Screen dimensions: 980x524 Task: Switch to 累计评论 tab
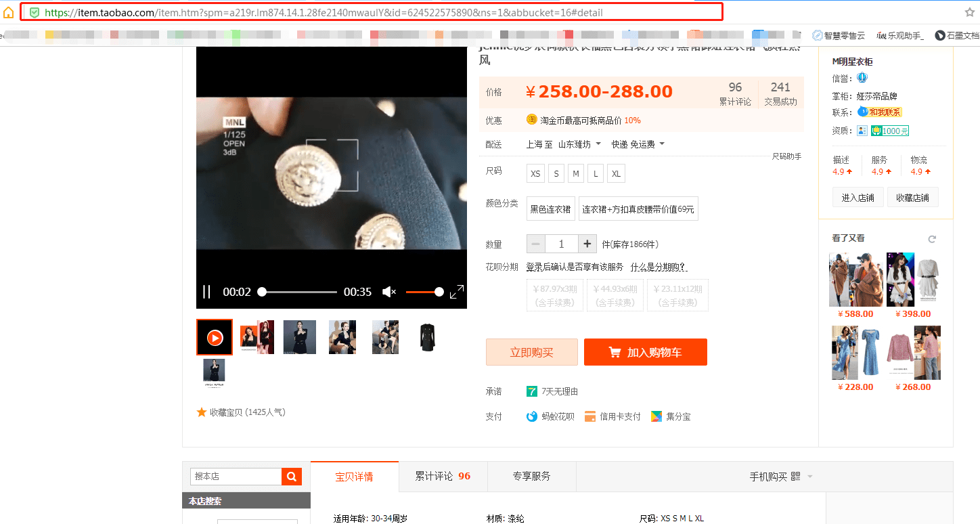[443, 476]
